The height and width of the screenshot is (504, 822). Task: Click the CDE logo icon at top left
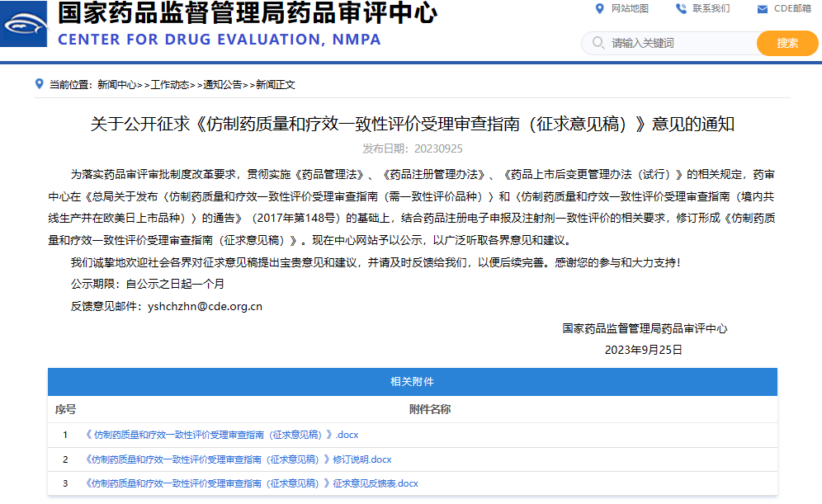point(23,25)
